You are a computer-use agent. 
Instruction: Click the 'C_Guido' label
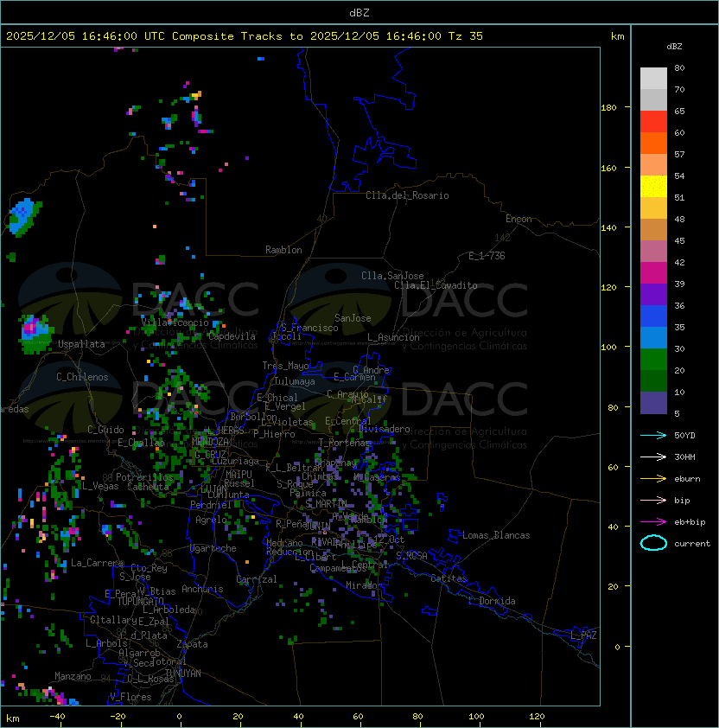[x=105, y=430]
